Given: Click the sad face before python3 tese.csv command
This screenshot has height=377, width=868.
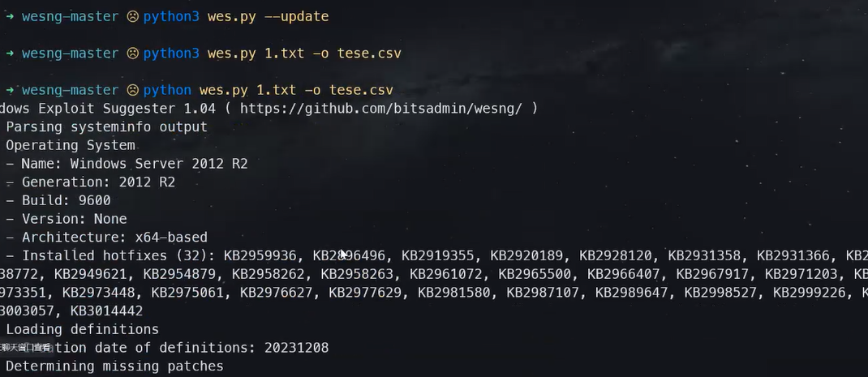Looking at the screenshot, I should [x=132, y=54].
